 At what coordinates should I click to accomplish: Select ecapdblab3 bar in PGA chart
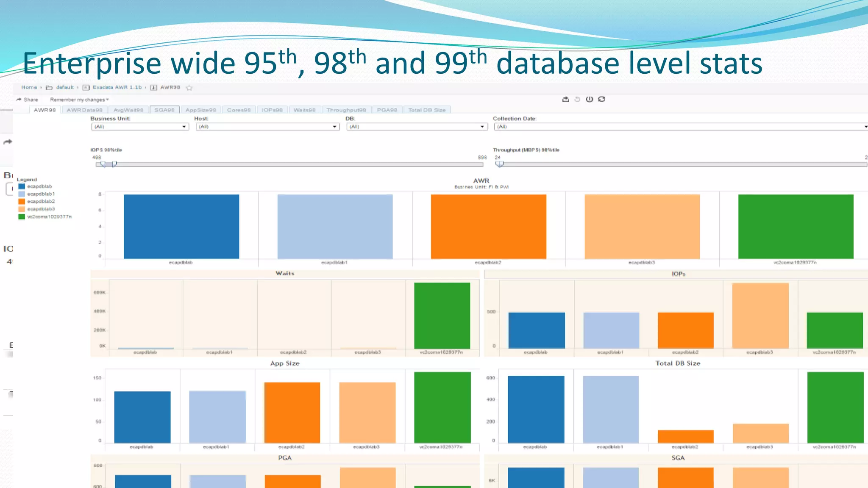coord(367,478)
